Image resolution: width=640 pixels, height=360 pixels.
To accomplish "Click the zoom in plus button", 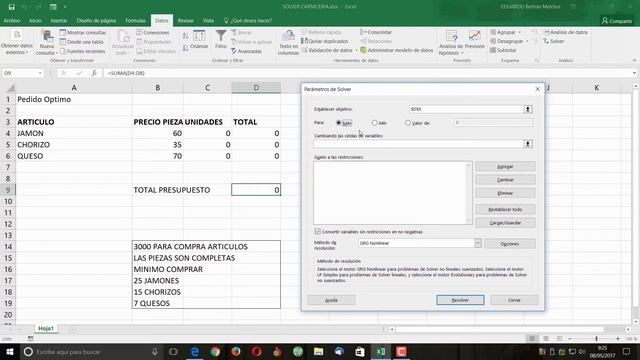I will [618, 338].
